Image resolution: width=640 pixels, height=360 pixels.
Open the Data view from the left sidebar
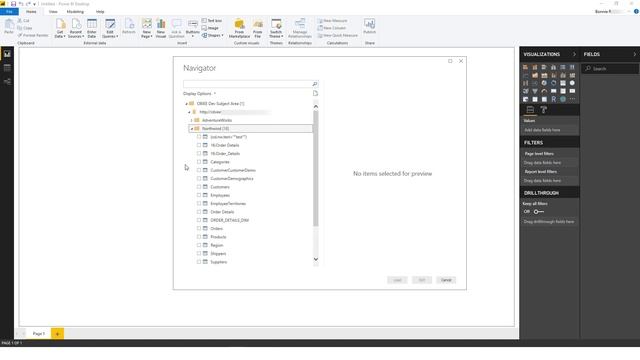click(x=7, y=68)
